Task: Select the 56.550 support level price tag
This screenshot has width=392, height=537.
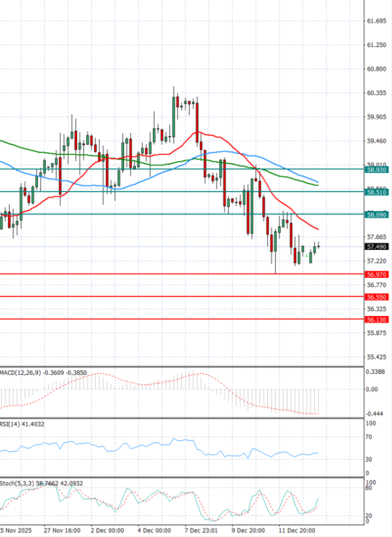Action: [x=376, y=297]
